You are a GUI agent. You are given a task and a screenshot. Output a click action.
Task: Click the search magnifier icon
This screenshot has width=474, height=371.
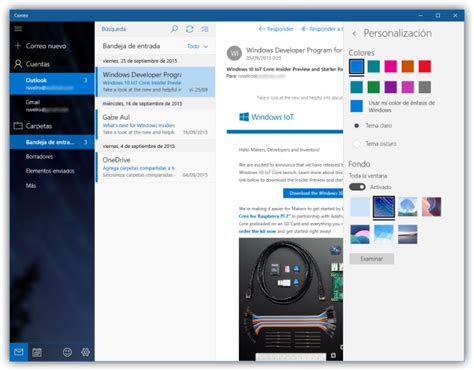[x=174, y=29]
